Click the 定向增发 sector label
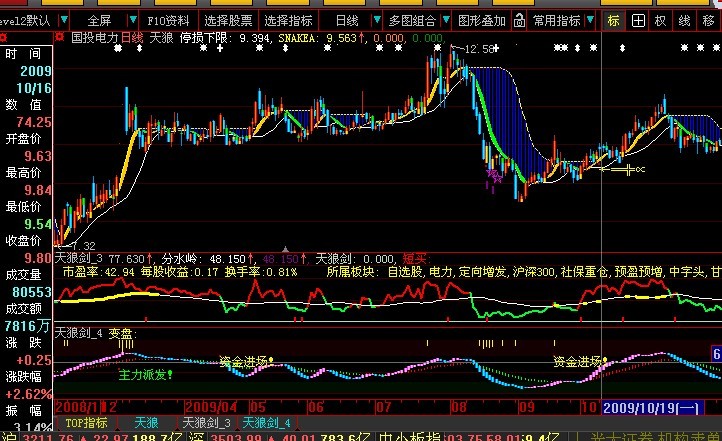Viewport: 722px width, 441px height. pos(483,272)
